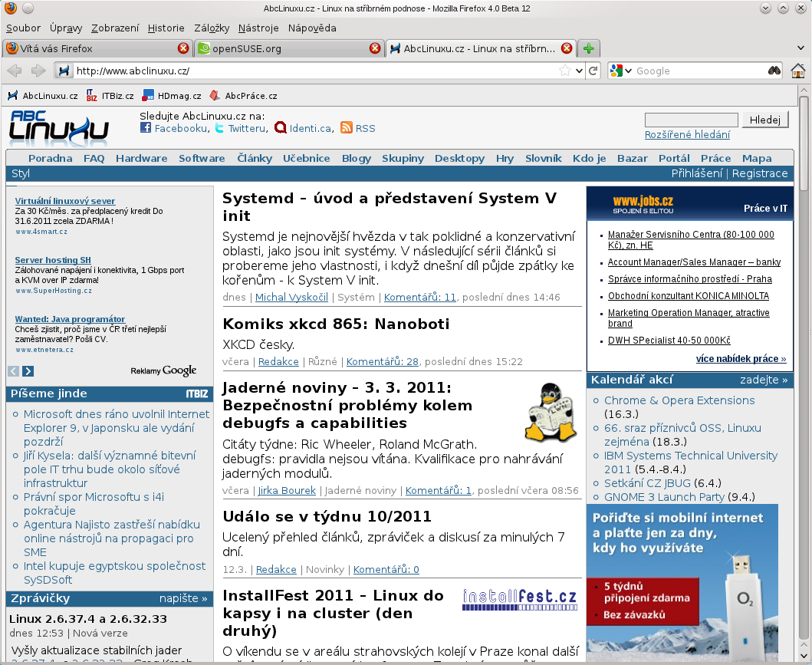Show the next Google ad with the right arrow
This screenshot has width=812, height=665.
[x=28, y=370]
